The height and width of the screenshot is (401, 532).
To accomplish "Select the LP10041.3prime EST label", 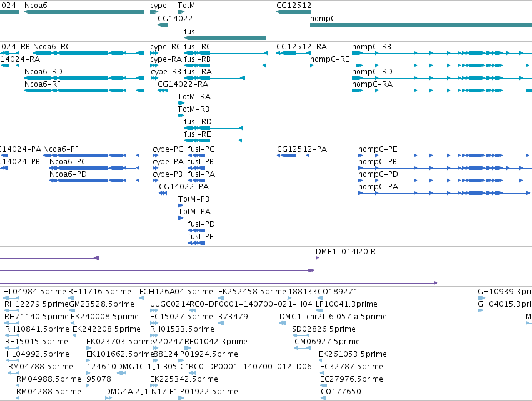I will tap(346, 304).
